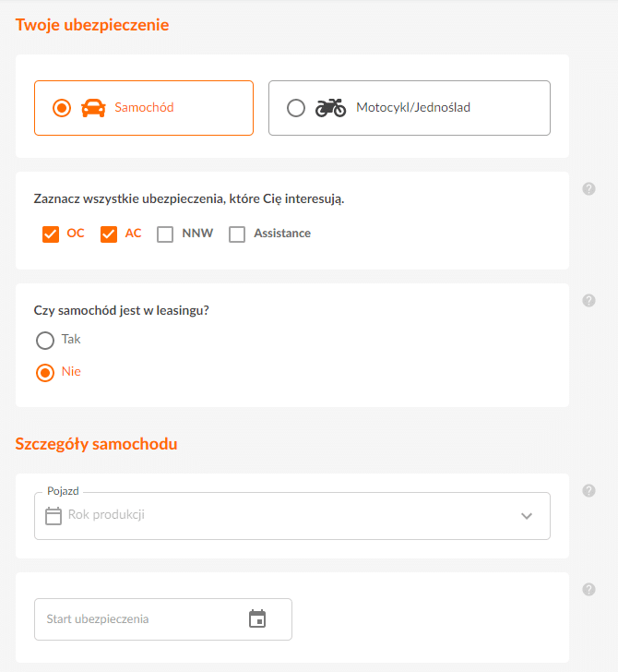Screen dimensions: 618x672
Task: Open help for insurance types question
Action: (588, 189)
